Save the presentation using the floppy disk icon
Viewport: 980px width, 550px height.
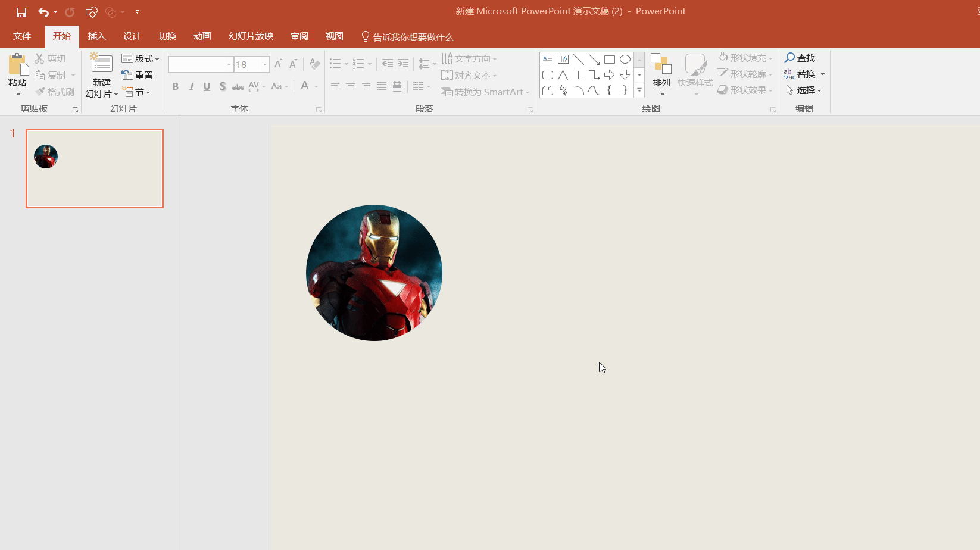[x=21, y=12]
